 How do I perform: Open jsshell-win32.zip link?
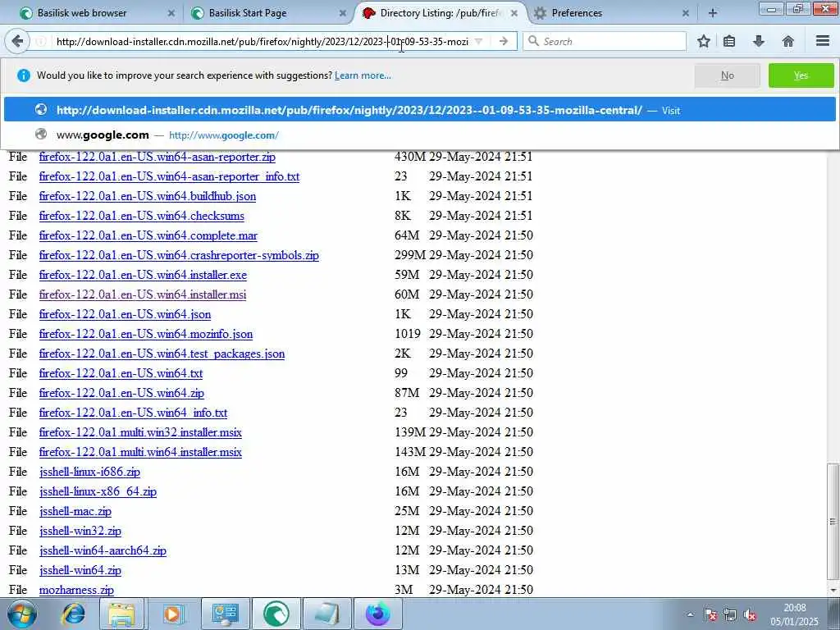click(80, 531)
